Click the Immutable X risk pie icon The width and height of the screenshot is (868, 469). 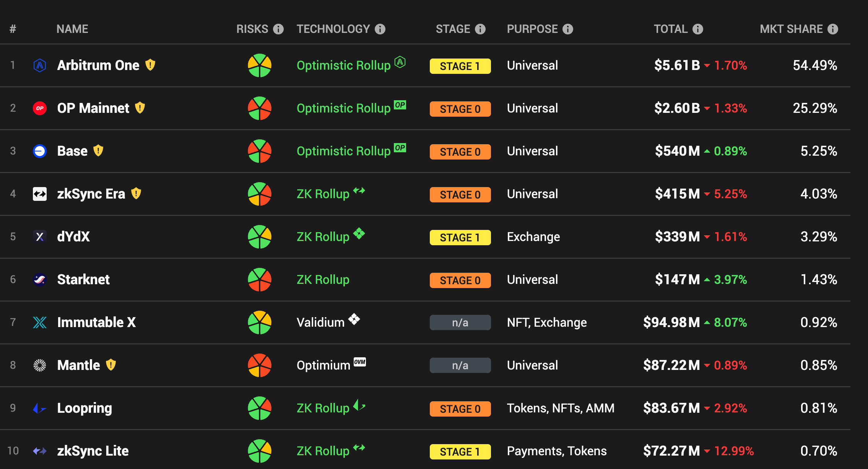(260, 322)
